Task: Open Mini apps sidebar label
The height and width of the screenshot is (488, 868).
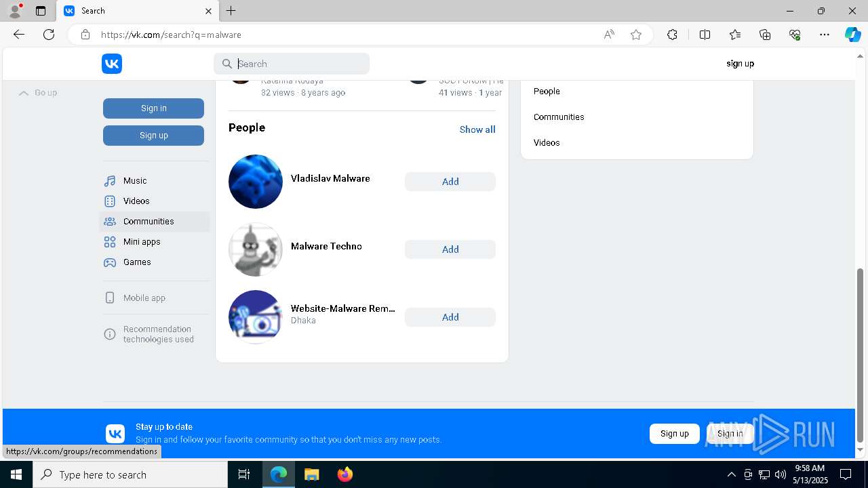Action: coord(142,242)
